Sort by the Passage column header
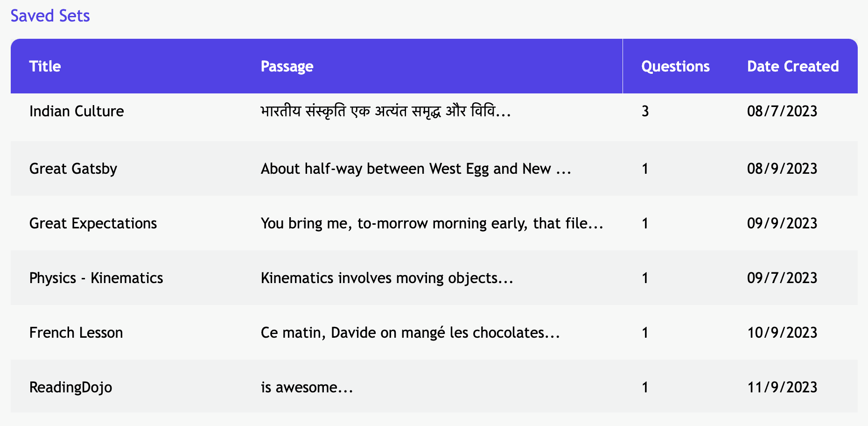 pyautogui.click(x=287, y=66)
